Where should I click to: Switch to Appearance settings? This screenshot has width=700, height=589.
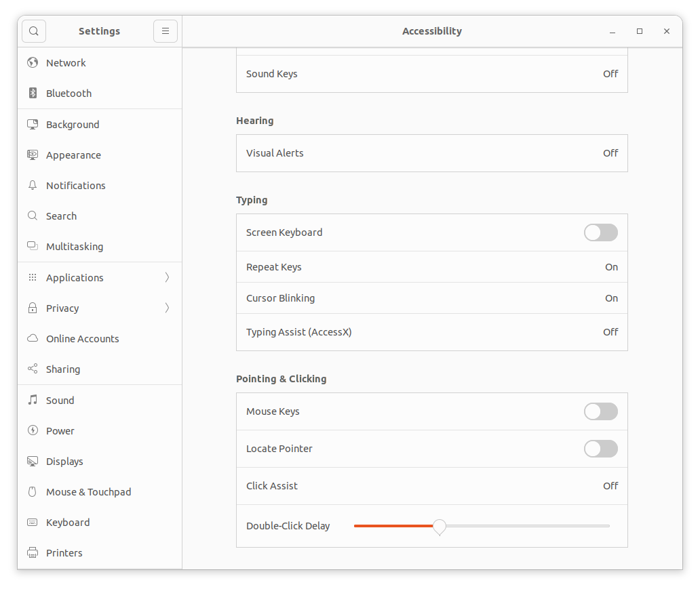click(100, 155)
